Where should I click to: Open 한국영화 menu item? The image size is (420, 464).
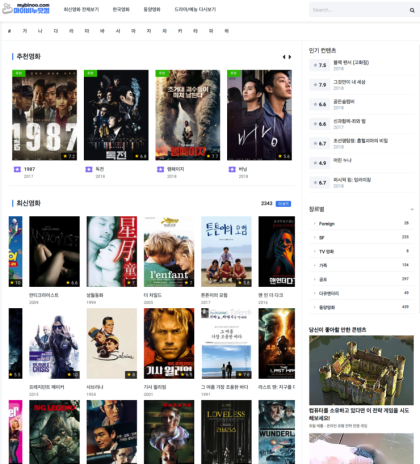[x=121, y=9]
